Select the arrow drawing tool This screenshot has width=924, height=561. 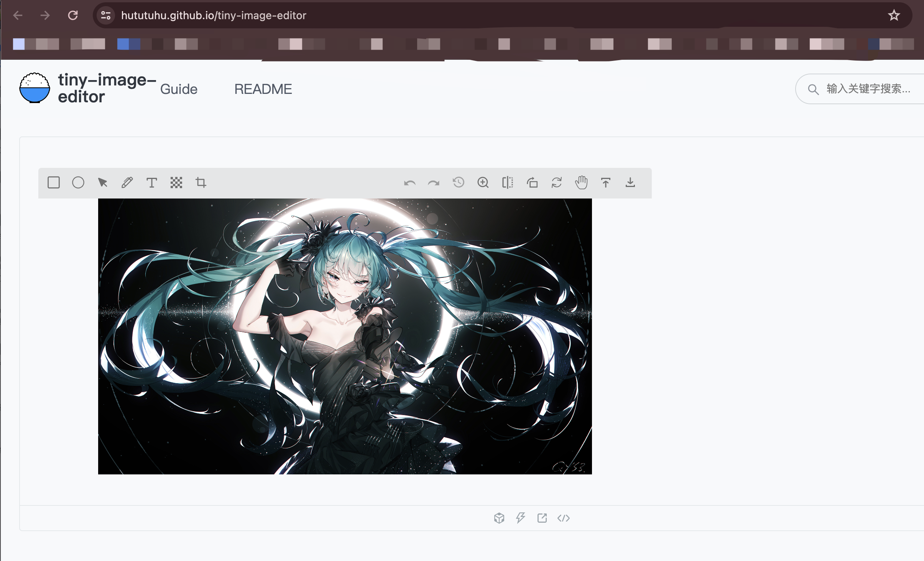(102, 182)
